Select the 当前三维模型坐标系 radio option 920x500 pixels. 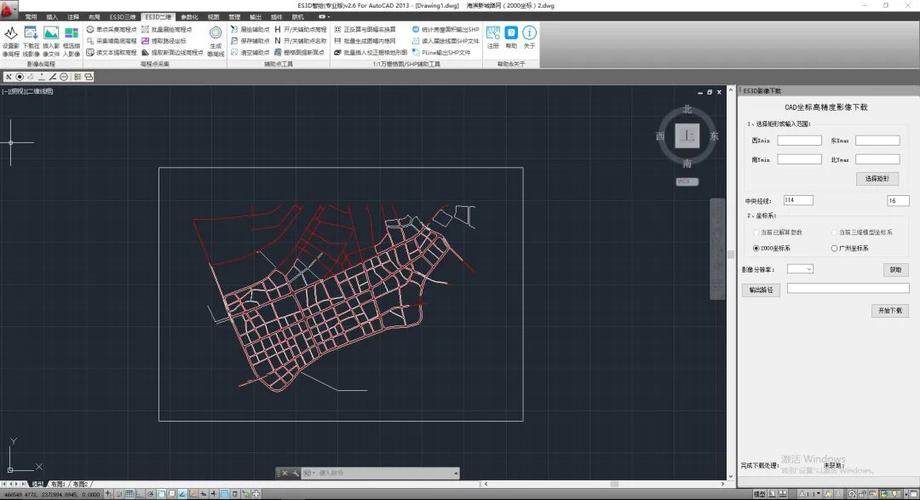(834, 232)
